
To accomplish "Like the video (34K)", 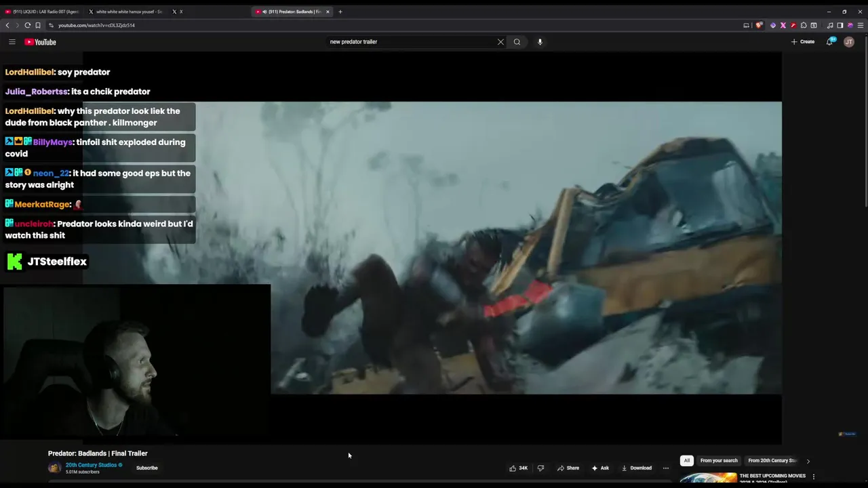I will point(518,468).
